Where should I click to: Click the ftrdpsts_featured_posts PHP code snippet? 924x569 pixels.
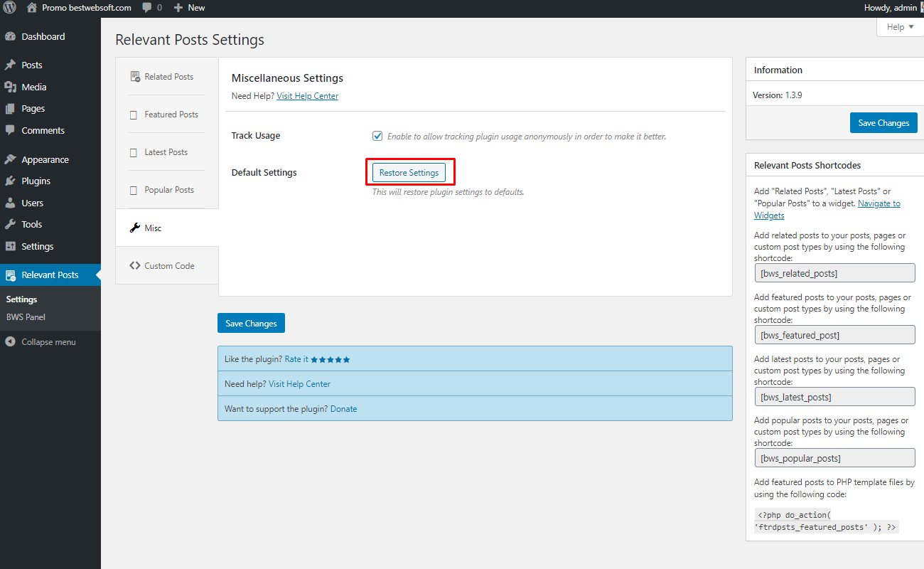(827, 521)
